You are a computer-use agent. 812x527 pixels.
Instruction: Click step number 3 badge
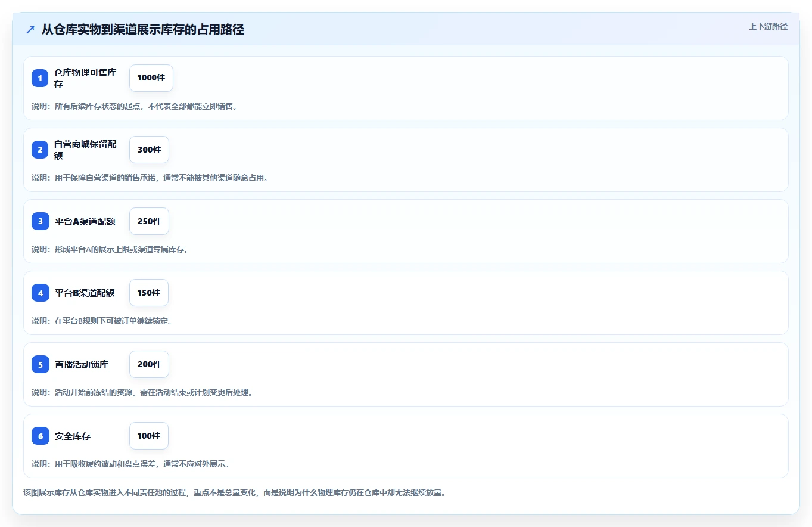40,221
